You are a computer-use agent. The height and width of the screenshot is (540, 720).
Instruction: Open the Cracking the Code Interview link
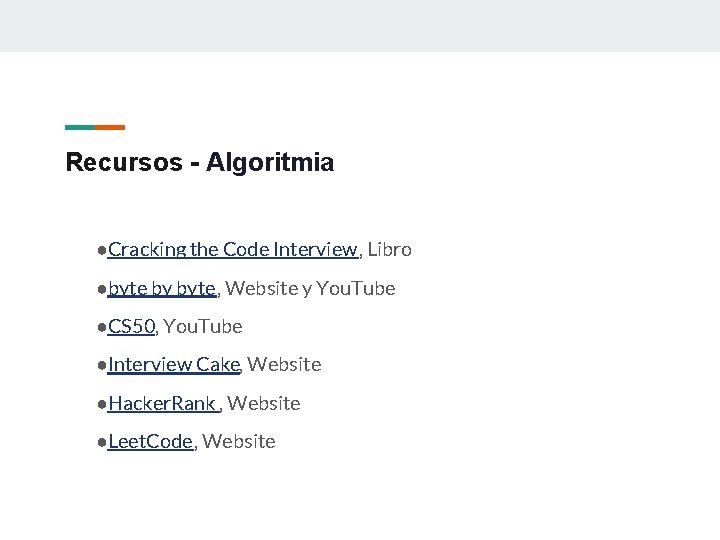232,249
